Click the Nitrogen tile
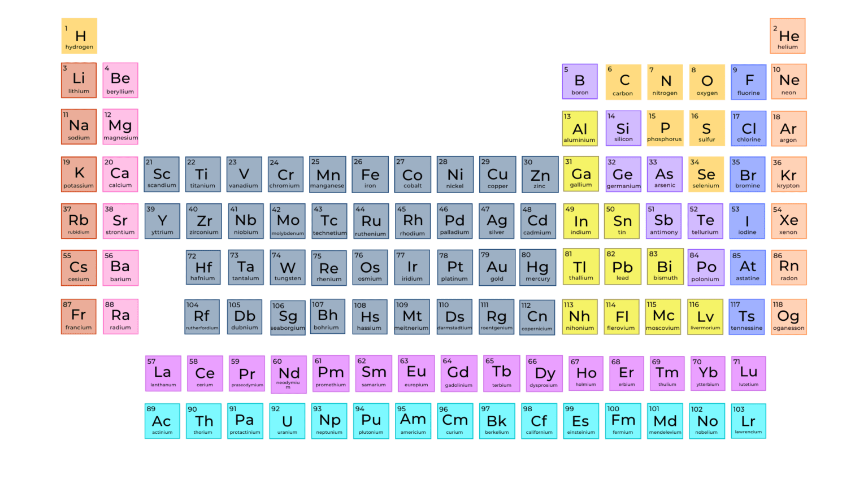 [x=665, y=82]
